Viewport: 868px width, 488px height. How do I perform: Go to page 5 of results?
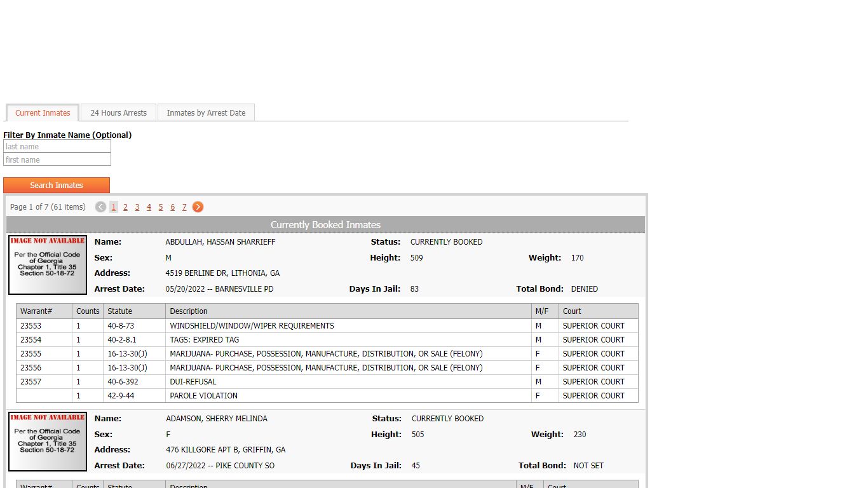(x=161, y=207)
